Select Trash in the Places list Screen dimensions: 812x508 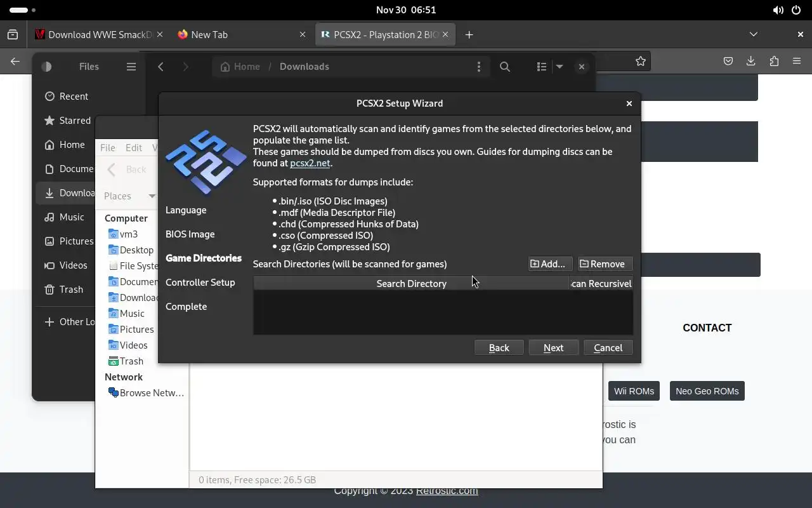(126, 361)
